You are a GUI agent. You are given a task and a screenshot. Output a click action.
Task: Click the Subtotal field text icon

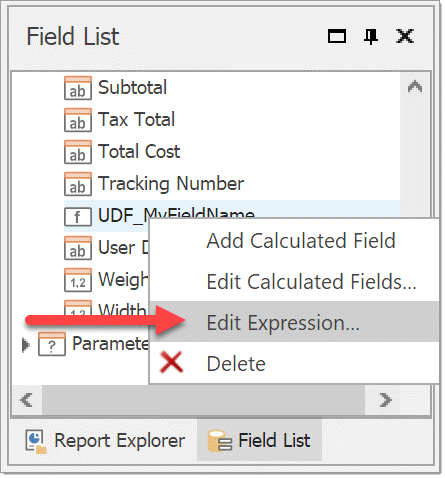click(x=78, y=88)
